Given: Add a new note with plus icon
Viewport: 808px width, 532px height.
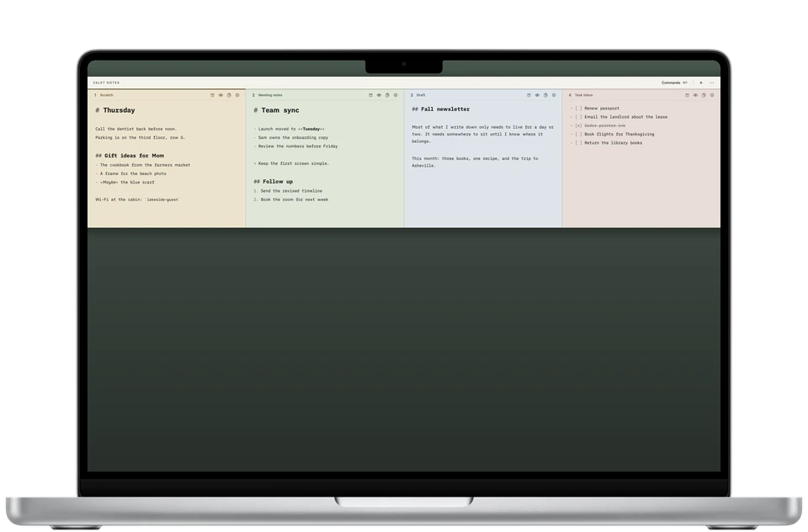Looking at the screenshot, I should [701, 82].
